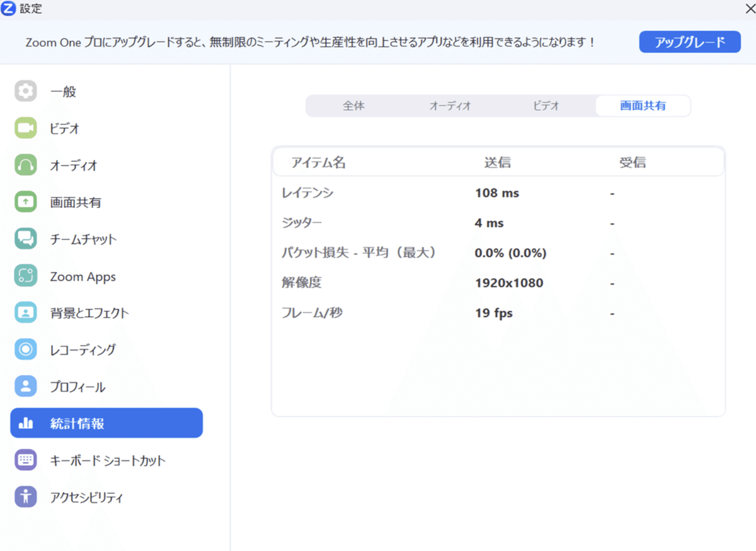Click the 解像度 row label
756x551 pixels.
(302, 283)
